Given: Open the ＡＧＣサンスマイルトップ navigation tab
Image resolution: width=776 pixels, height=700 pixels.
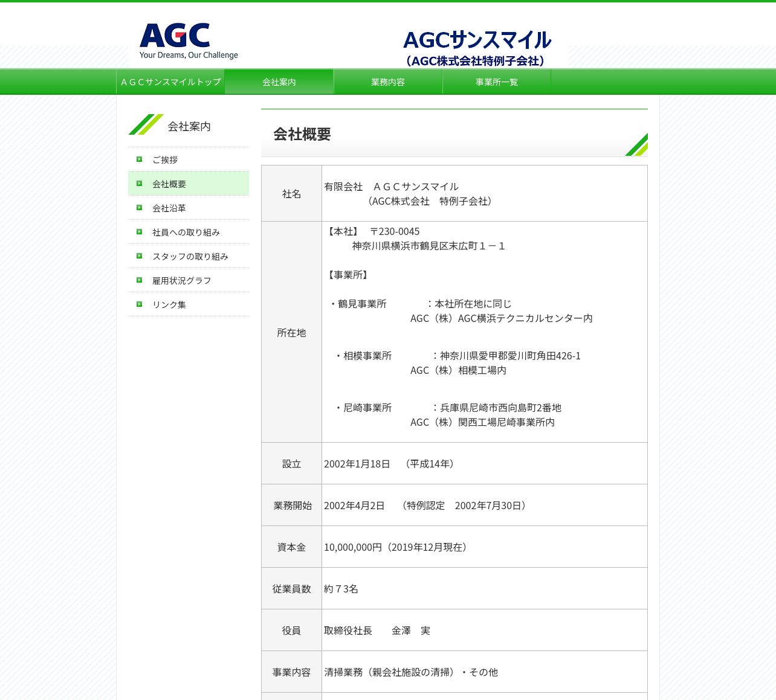Looking at the screenshot, I should pyautogui.click(x=170, y=82).
